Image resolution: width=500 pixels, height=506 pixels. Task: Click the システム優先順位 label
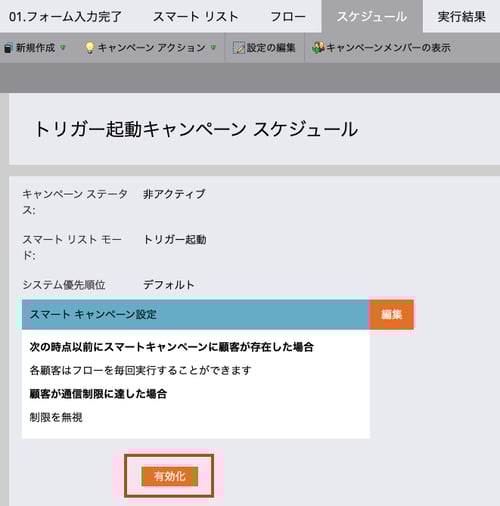(64, 285)
